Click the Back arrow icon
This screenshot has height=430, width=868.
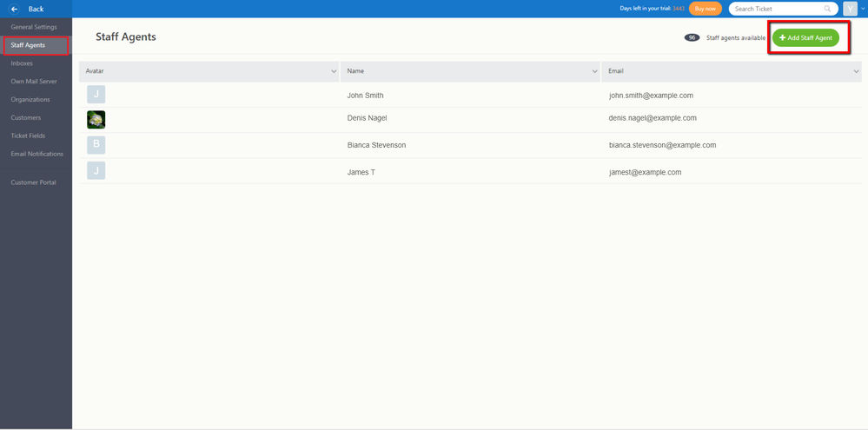[15, 9]
